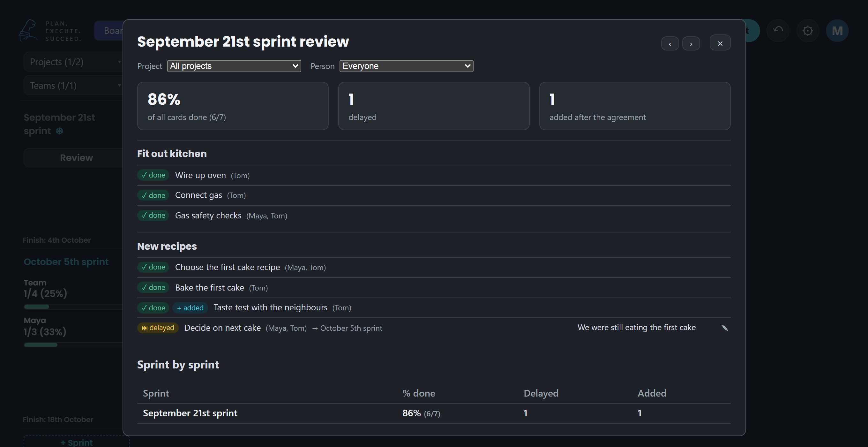The width and height of the screenshot is (868, 447).
Task: Select Choose the first cake recipe card
Action: (x=434, y=267)
